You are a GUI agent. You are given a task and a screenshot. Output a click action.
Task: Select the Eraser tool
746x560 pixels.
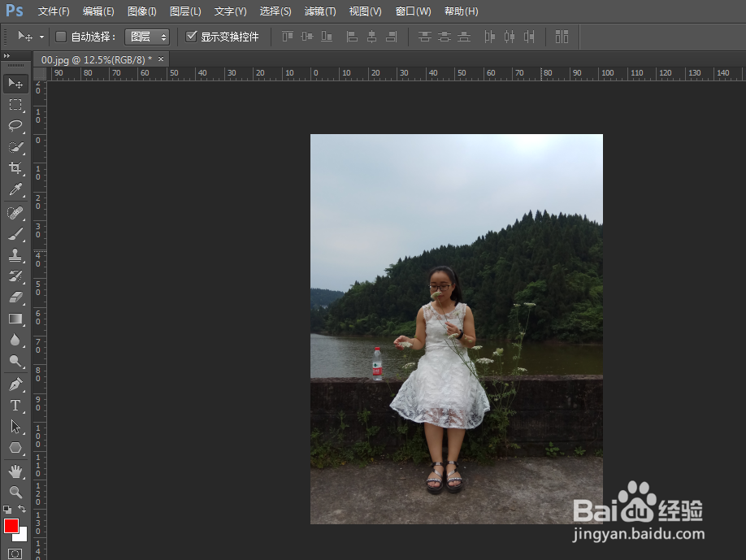point(15,297)
